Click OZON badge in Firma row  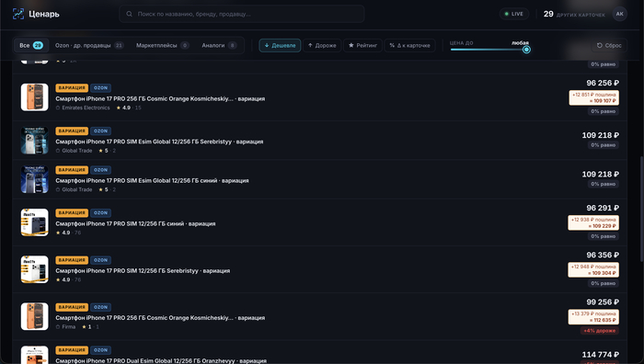pyautogui.click(x=100, y=307)
